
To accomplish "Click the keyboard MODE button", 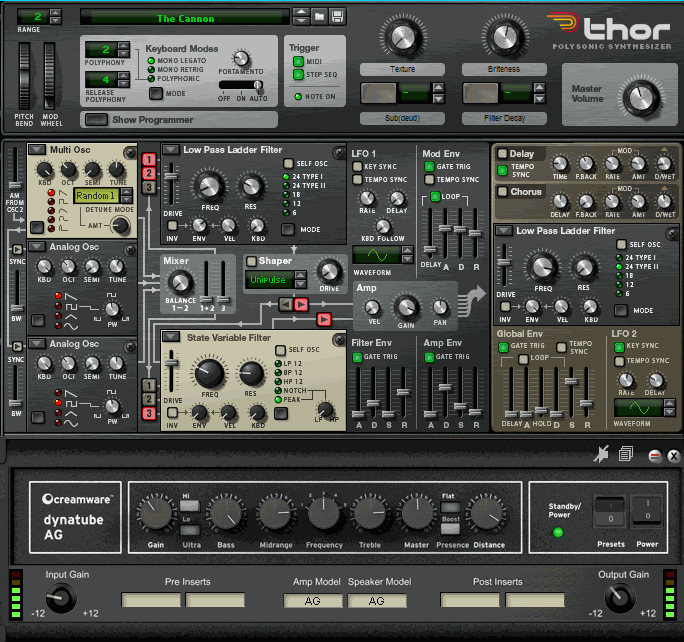I will tap(156, 93).
